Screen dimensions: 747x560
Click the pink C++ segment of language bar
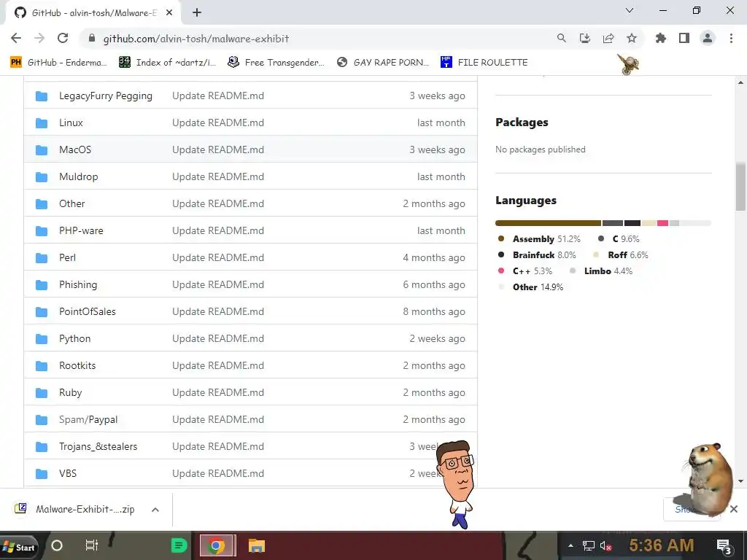662,223
